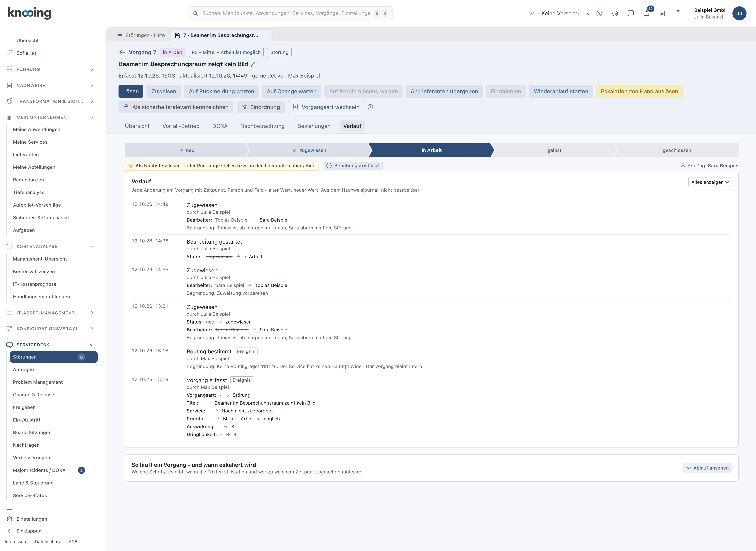Expand IT-ASSET-MANAGEMENT section
This screenshot has width=756, height=551.
[50, 313]
